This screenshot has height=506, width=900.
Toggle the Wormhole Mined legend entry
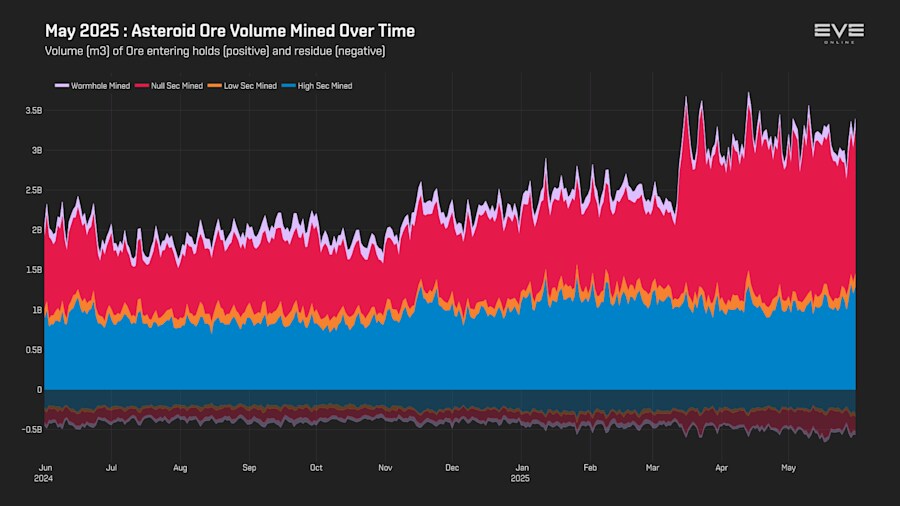click(92, 86)
